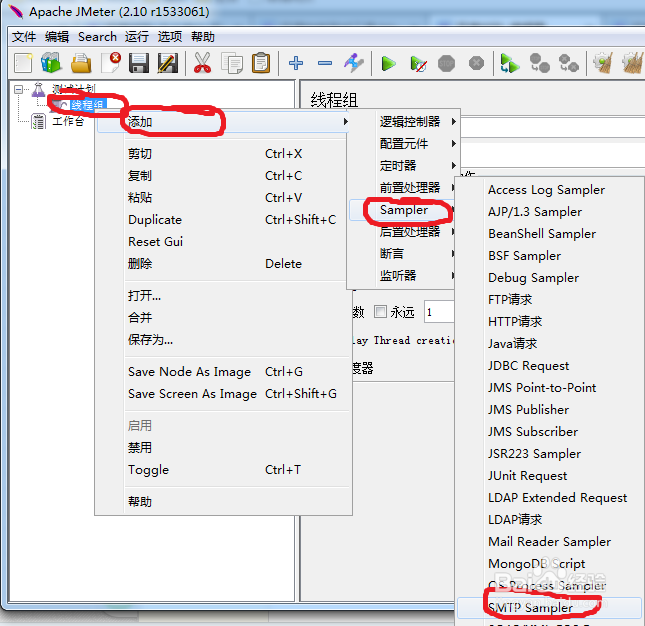Image resolution: width=645 pixels, height=626 pixels.
Task: Select Mail Reader Sampler
Action: (x=549, y=542)
